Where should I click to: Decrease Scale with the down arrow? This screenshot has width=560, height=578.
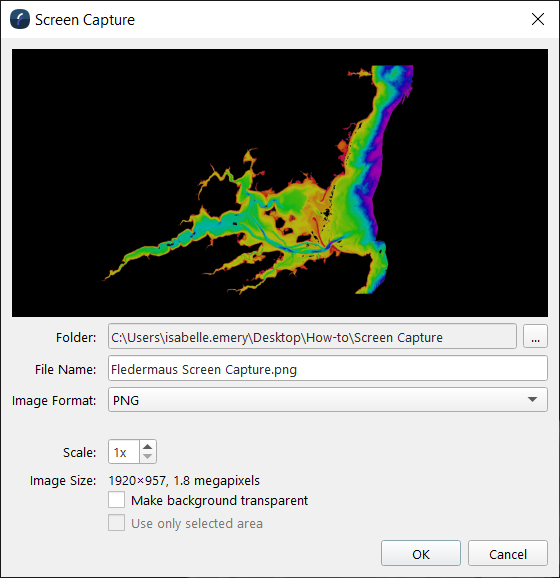[x=147, y=457]
